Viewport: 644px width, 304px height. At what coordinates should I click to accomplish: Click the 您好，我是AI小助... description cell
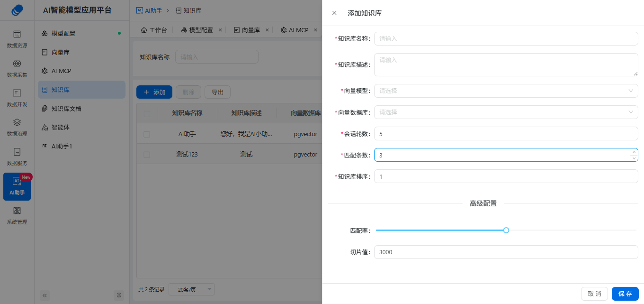point(246,134)
